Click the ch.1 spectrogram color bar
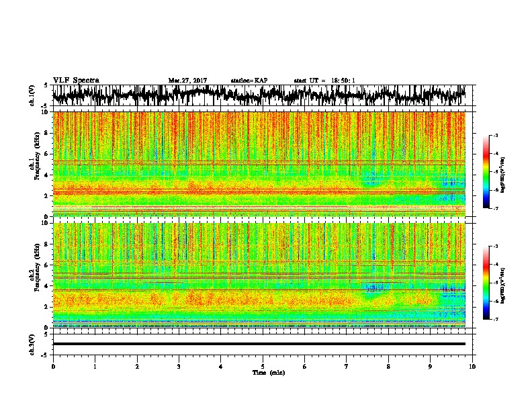 click(486, 172)
